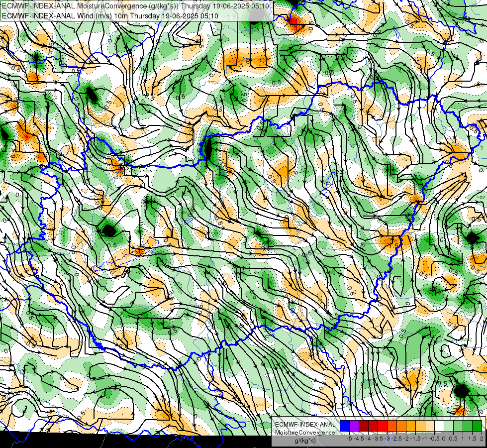Screen dimensions: 487x448
Task: Click the -3.5 tick label on the legend
Action: pos(378,439)
